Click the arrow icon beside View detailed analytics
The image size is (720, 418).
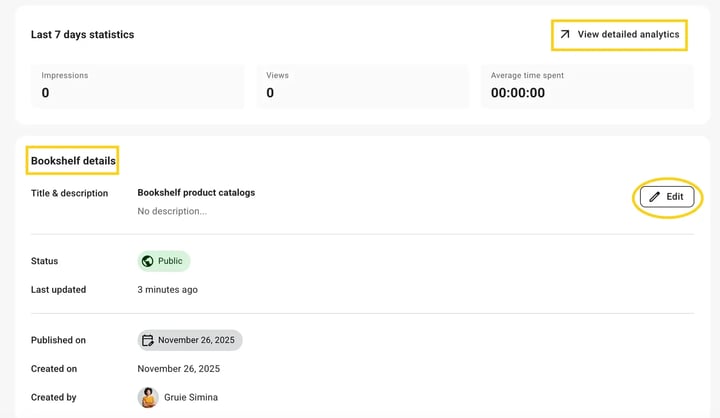[565, 34]
